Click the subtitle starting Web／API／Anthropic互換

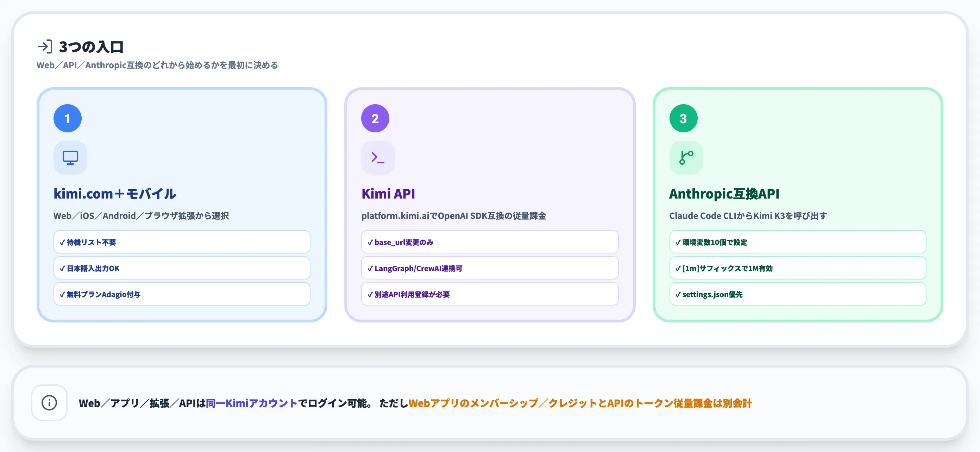click(157, 65)
